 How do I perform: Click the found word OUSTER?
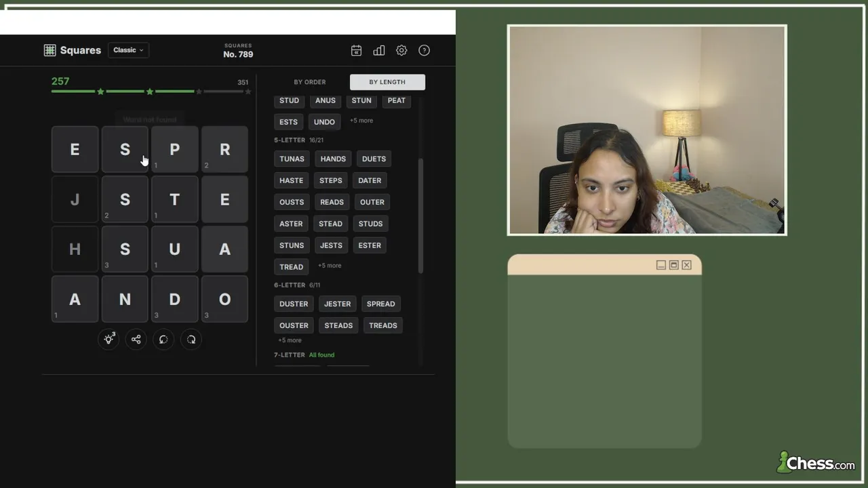coord(294,325)
